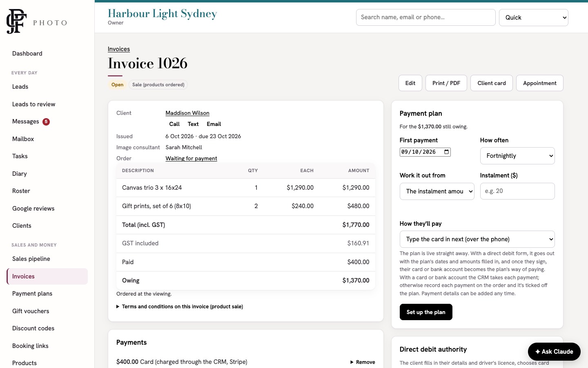The image size is (588, 368).
Task: Open Discount codes
Action: tap(47, 328)
